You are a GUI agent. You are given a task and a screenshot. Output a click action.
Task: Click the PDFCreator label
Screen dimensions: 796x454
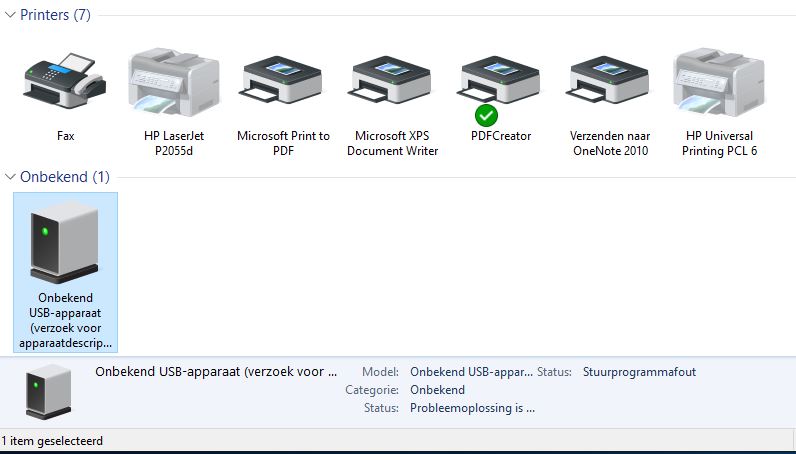pyautogui.click(x=501, y=136)
